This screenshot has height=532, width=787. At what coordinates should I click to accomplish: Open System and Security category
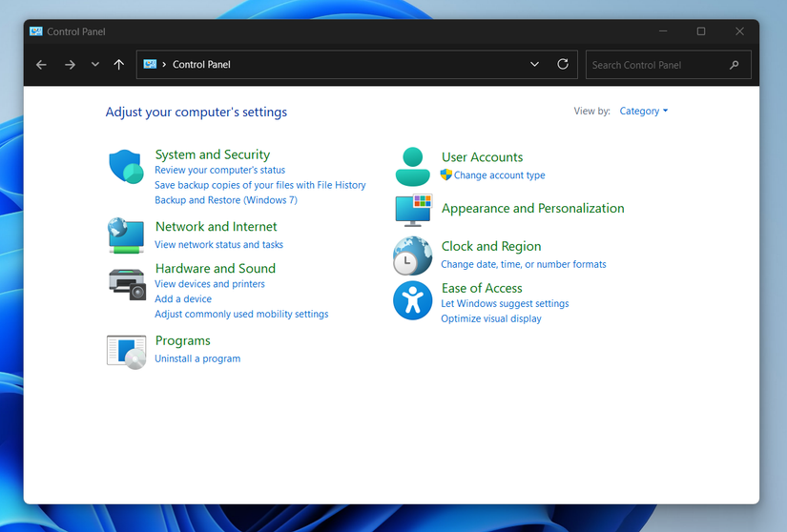(213, 154)
